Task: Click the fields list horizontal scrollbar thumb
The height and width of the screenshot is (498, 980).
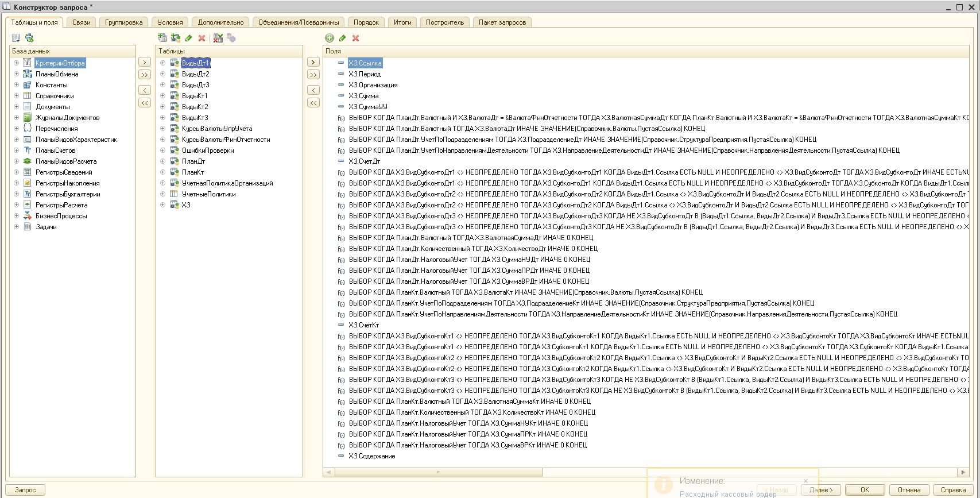Action: tap(438, 472)
